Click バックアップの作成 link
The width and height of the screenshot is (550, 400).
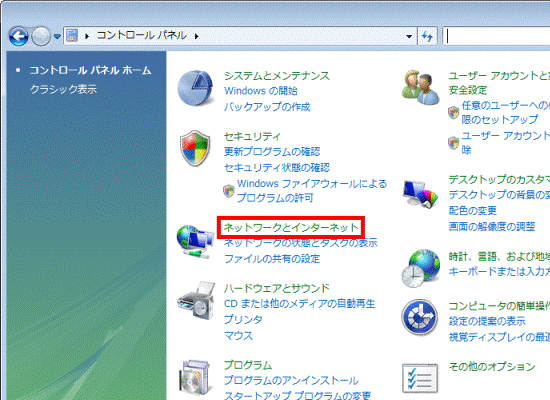point(267,106)
